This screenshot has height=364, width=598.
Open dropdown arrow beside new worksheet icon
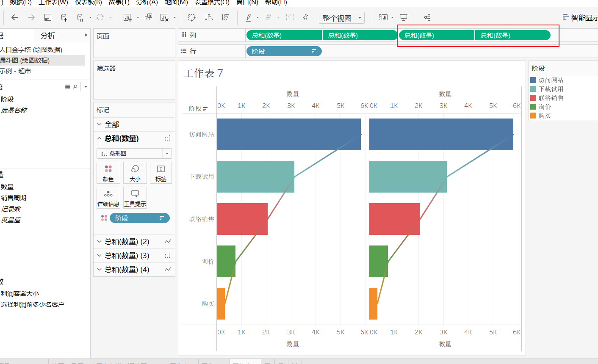138,17
